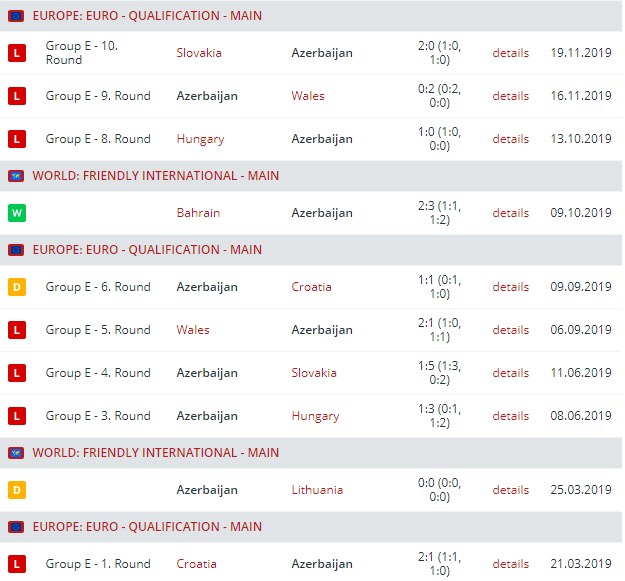Click the win badge for Bahrain match
Viewport: 625px width, 581px height.
[15, 213]
